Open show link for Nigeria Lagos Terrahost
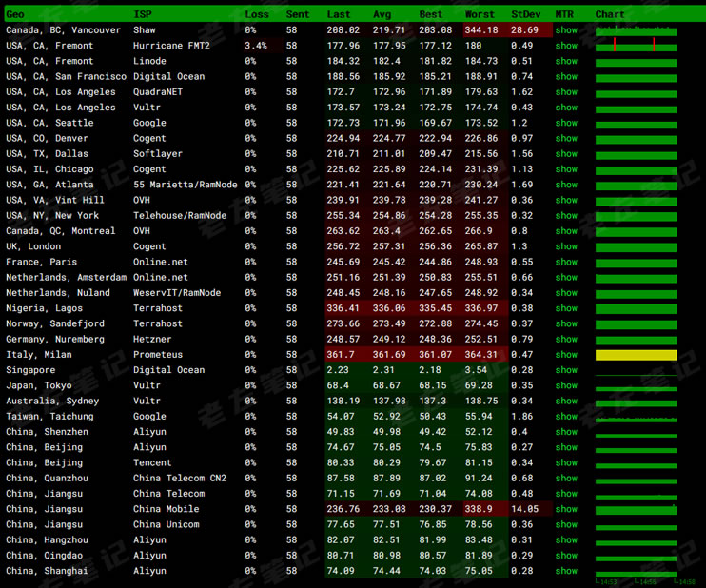This screenshot has width=706, height=588. click(566, 308)
